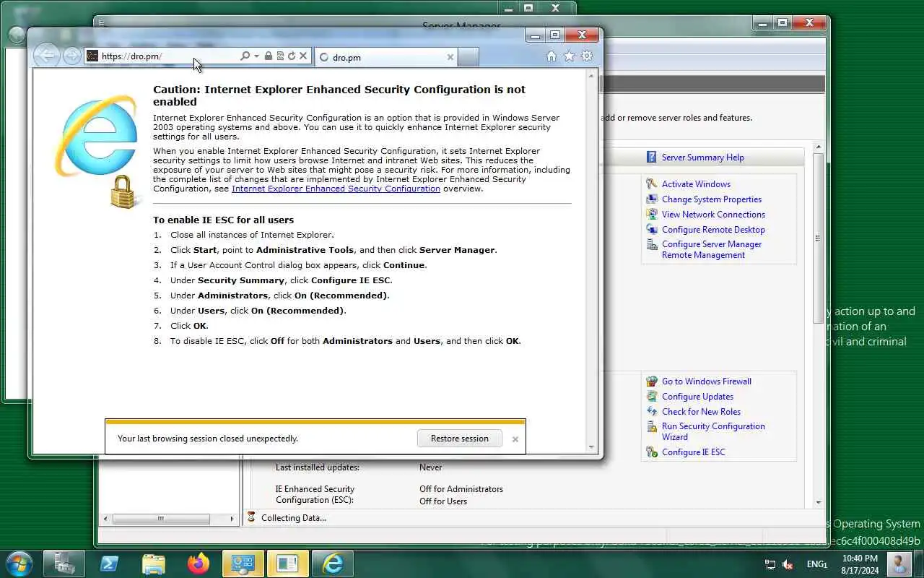Open network status tray icon
This screenshot has width=924, height=578.
coord(770,564)
